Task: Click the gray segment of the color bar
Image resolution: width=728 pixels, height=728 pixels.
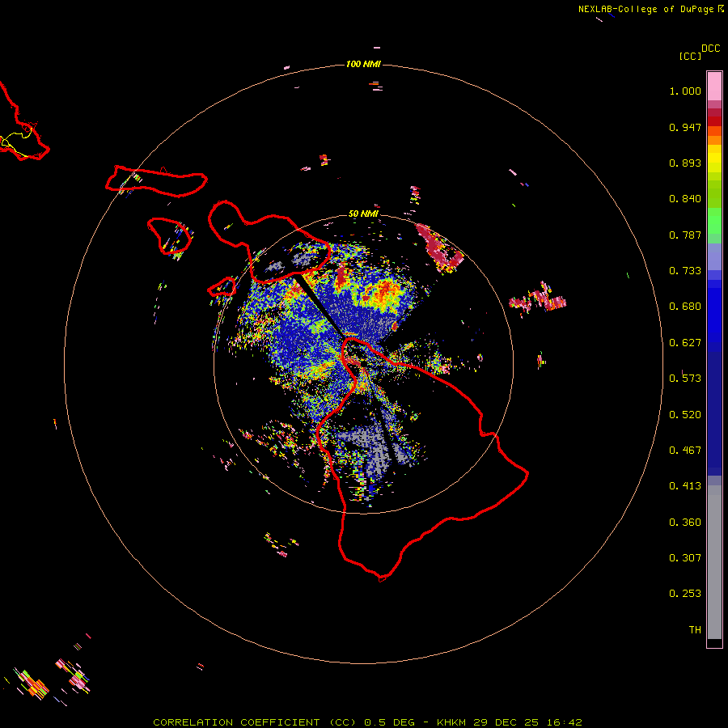Action: tap(714, 562)
